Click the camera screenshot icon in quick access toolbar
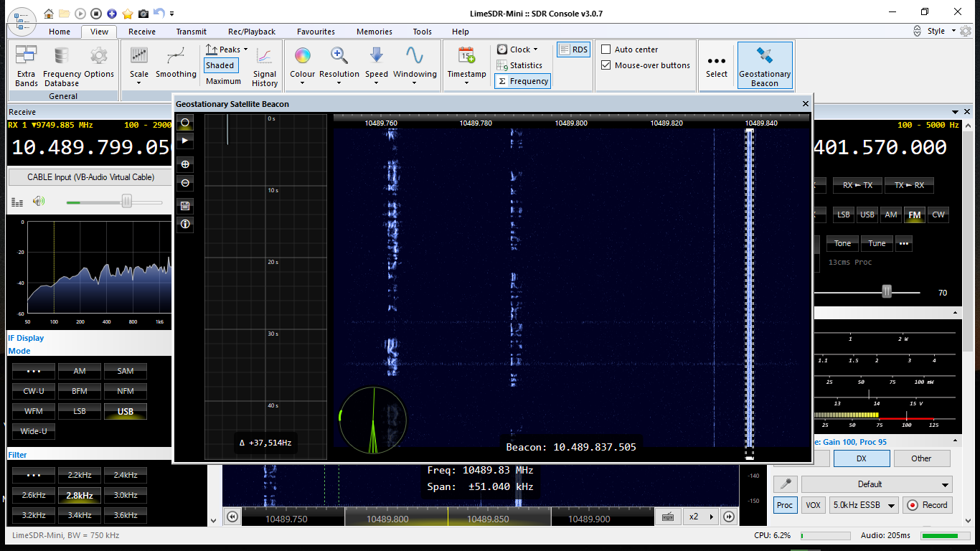The image size is (980, 551). pos(143,14)
